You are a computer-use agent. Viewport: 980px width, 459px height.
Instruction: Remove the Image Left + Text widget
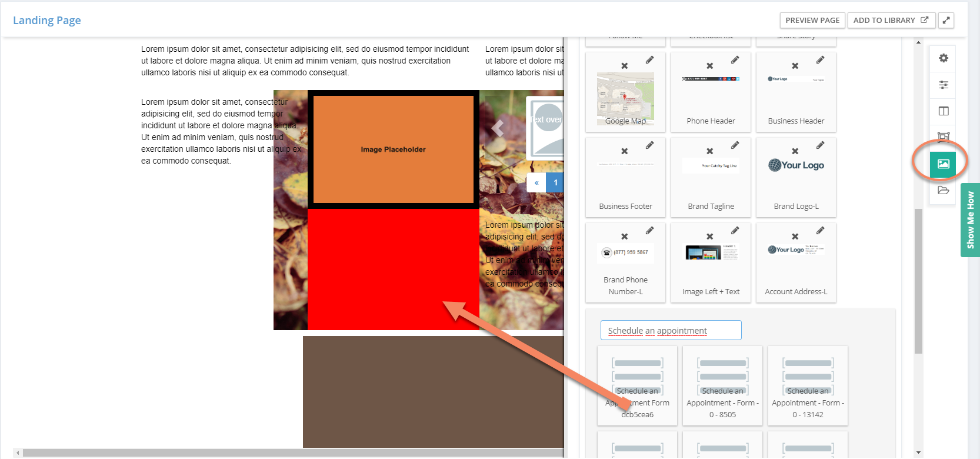710,237
